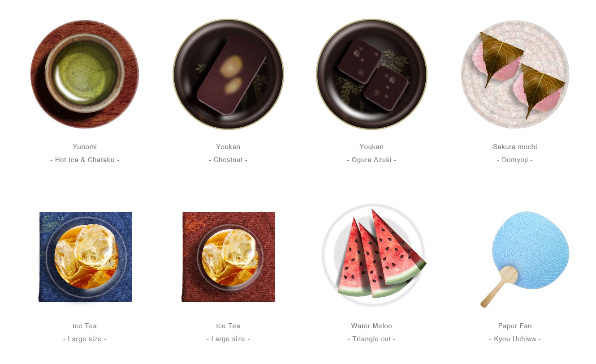Select the ice tea on red coaster
Screen dimensions: 596x364
point(229,257)
